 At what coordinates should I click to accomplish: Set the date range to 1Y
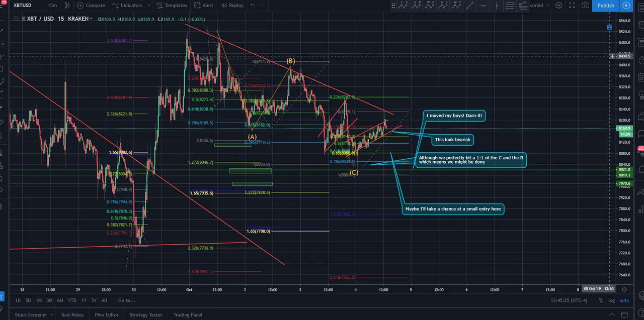pos(84,300)
